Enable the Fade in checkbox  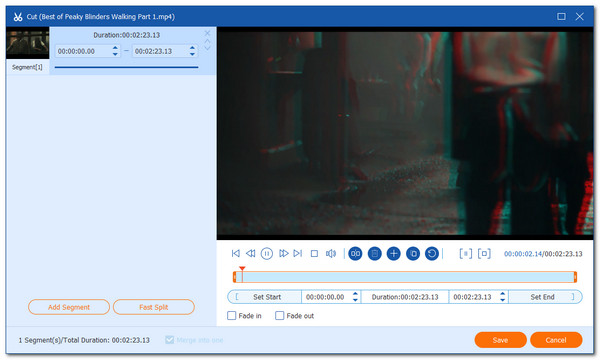[x=232, y=316]
